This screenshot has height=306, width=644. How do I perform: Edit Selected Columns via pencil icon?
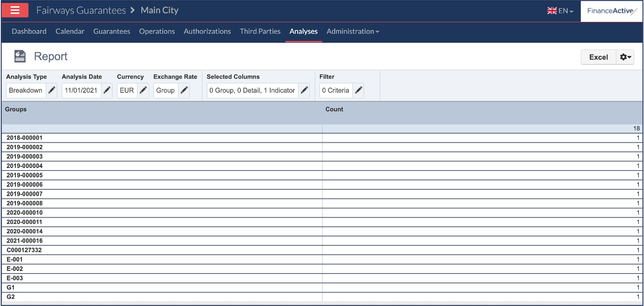(x=304, y=91)
